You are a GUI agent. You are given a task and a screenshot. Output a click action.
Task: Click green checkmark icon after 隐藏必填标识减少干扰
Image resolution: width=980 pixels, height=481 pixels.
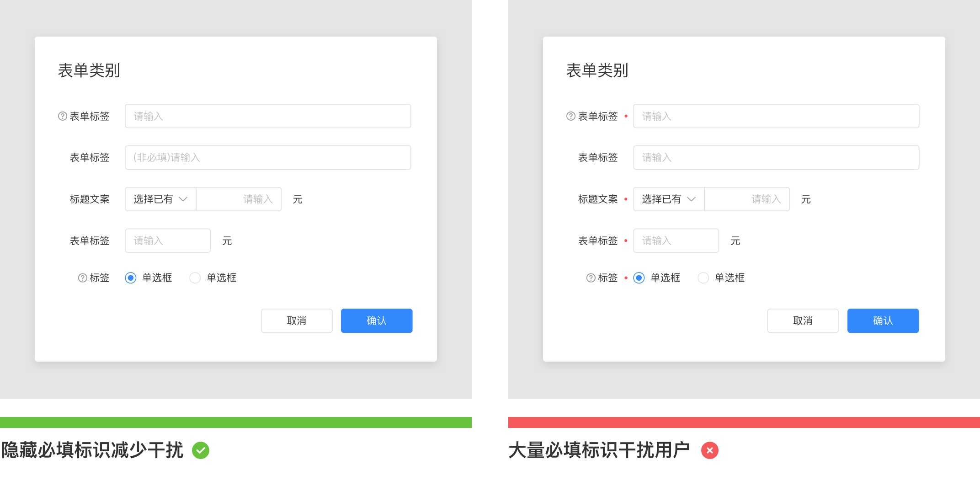tap(201, 450)
